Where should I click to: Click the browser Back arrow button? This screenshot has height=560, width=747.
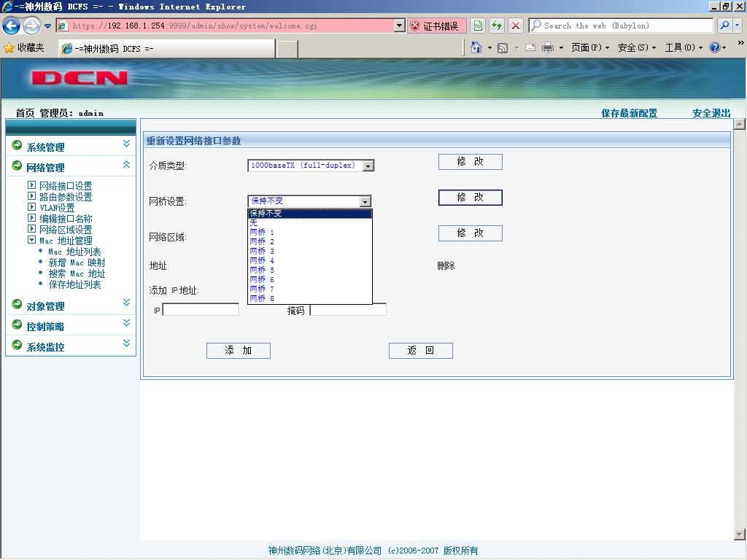click(12, 26)
